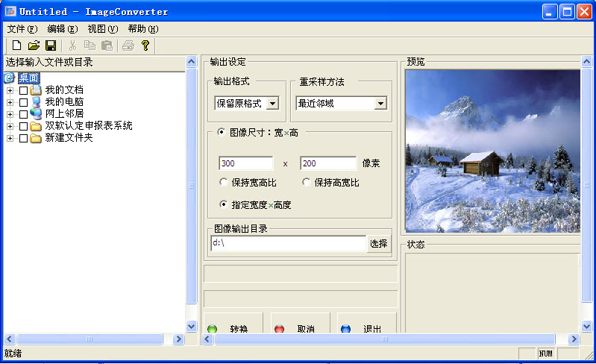The image size is (596, 364).
Task: Click the file tree horizontal scrollbar thumb
Action: click(90, 339)
